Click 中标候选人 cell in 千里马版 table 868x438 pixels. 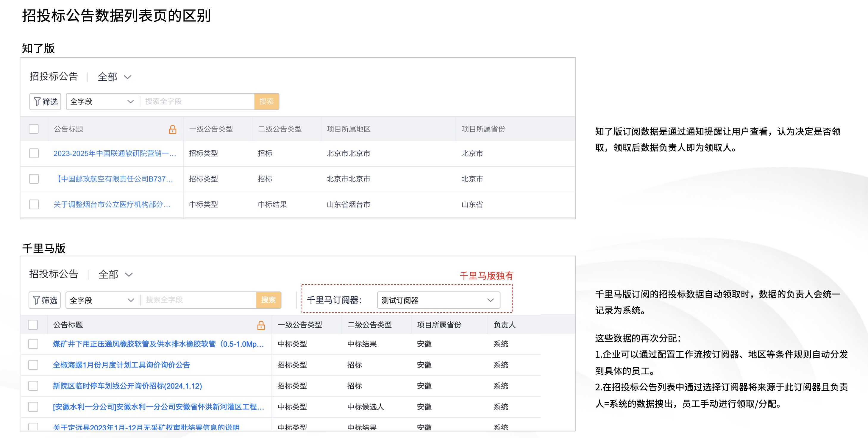(366, 407)
